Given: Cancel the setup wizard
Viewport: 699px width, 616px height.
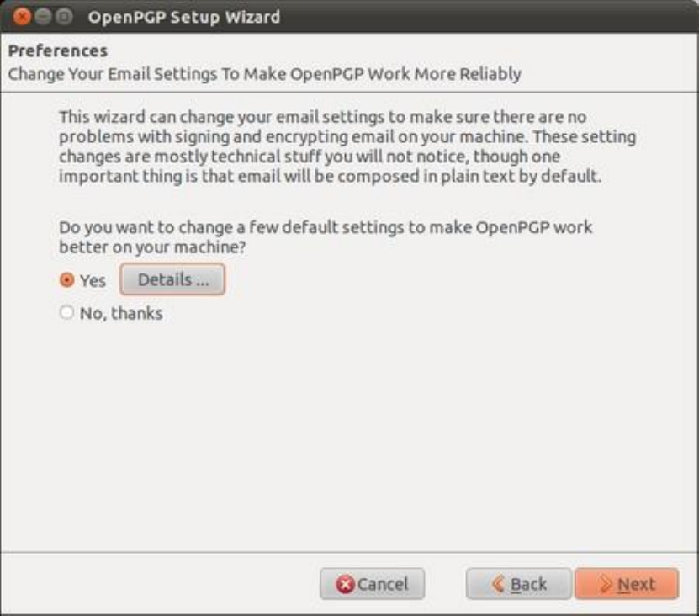Looking at the screenshot, I should (x=372, y=584).
